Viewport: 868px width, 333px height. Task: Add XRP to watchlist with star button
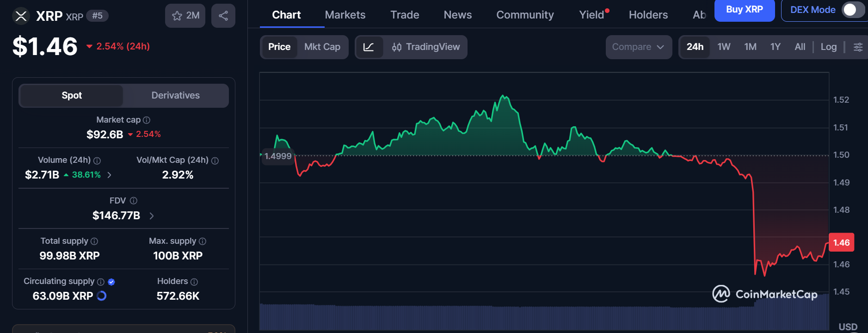coord(185,16)
